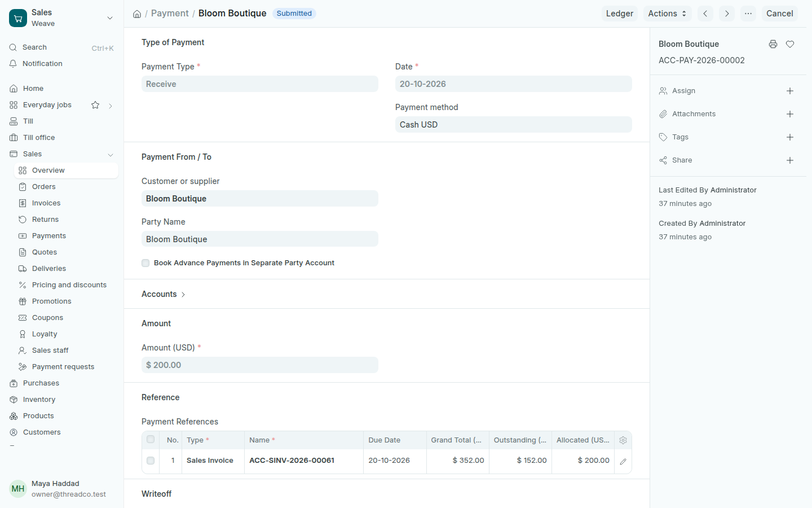Open table column settings gear

point(623,440)
